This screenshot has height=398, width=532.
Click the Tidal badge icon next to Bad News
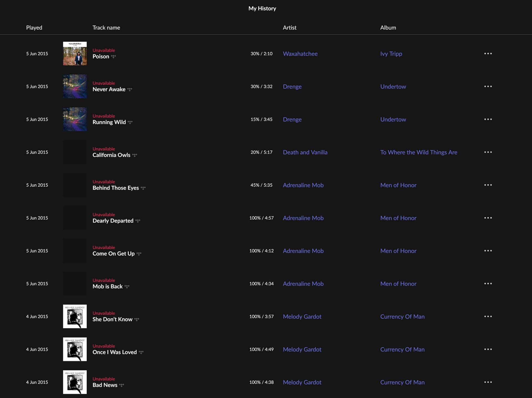point(122,385)
